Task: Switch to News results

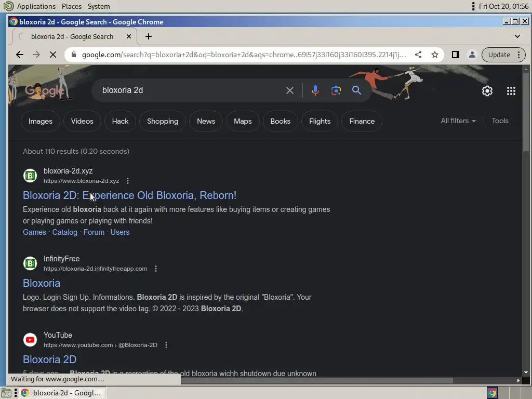Action: (206, 121)
